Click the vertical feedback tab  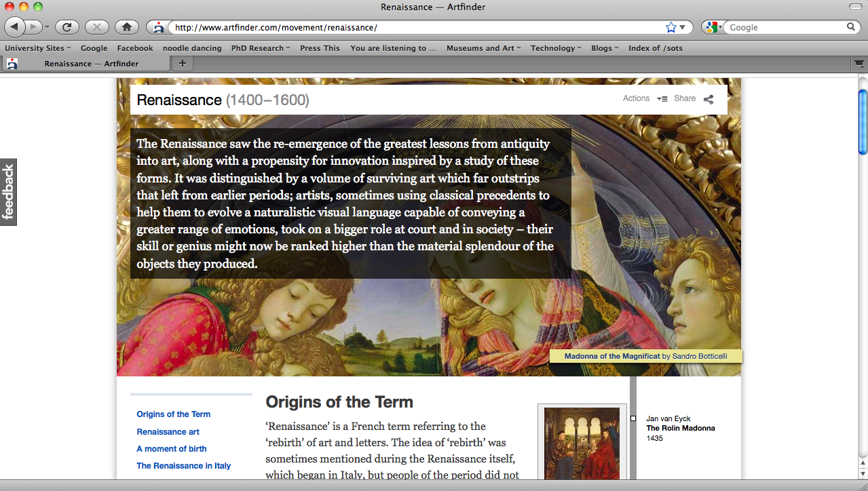click(x=8, y=192)
